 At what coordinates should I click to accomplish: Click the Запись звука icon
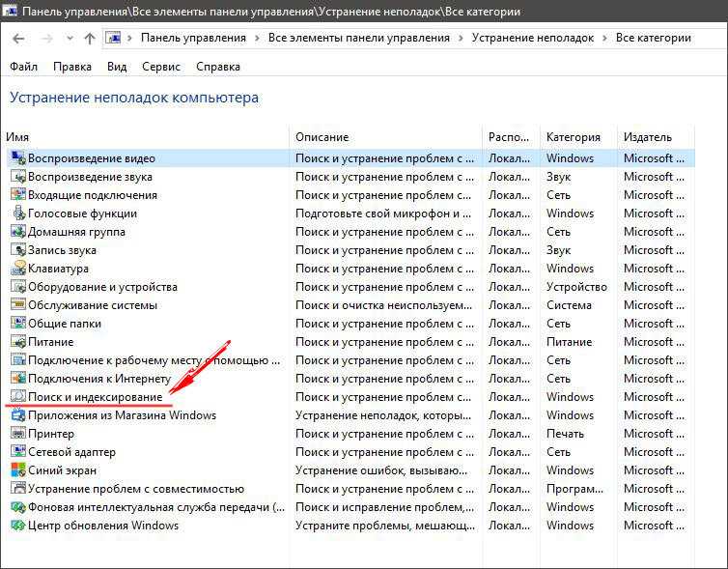pos(18,250)
